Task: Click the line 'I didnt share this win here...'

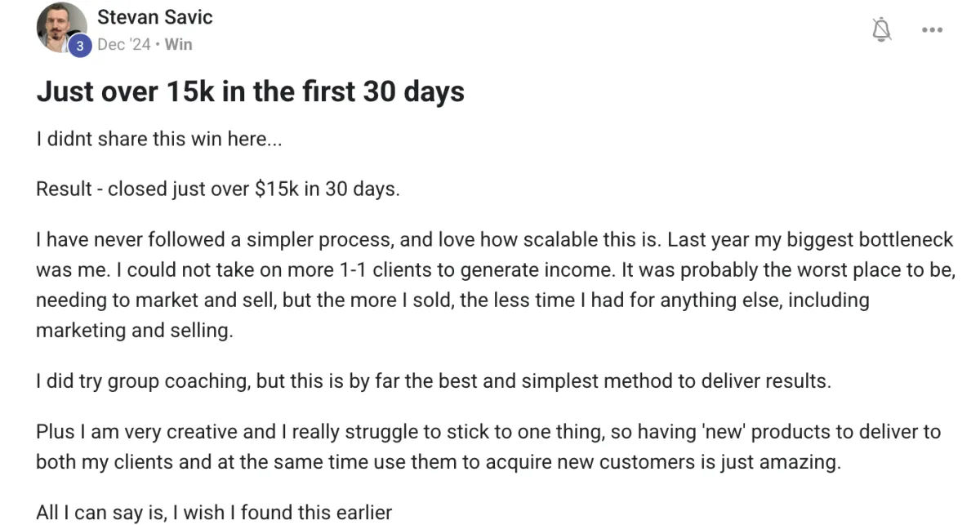Action: tap(159, 140)
